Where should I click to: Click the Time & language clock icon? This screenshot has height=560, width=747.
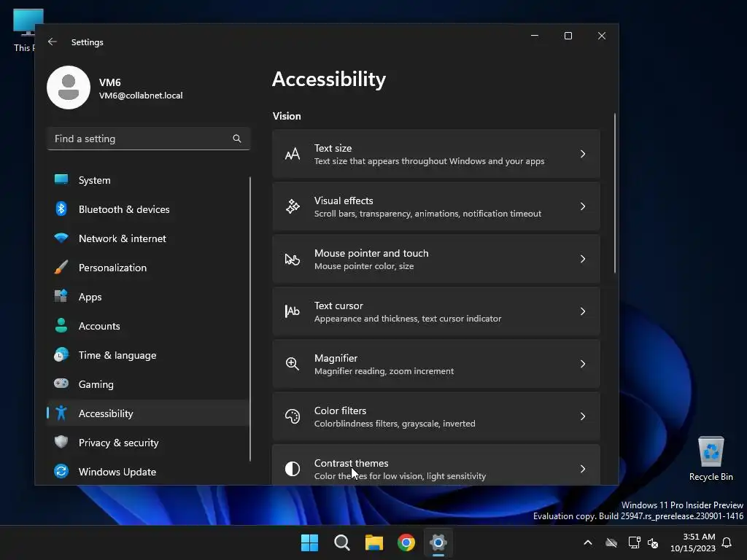(x=61, y=354)
